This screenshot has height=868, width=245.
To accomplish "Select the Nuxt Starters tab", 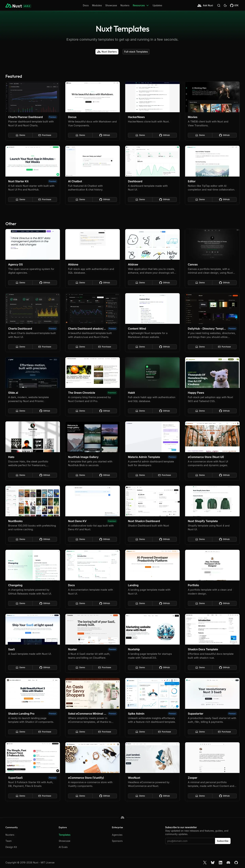I will pos(107,52).
